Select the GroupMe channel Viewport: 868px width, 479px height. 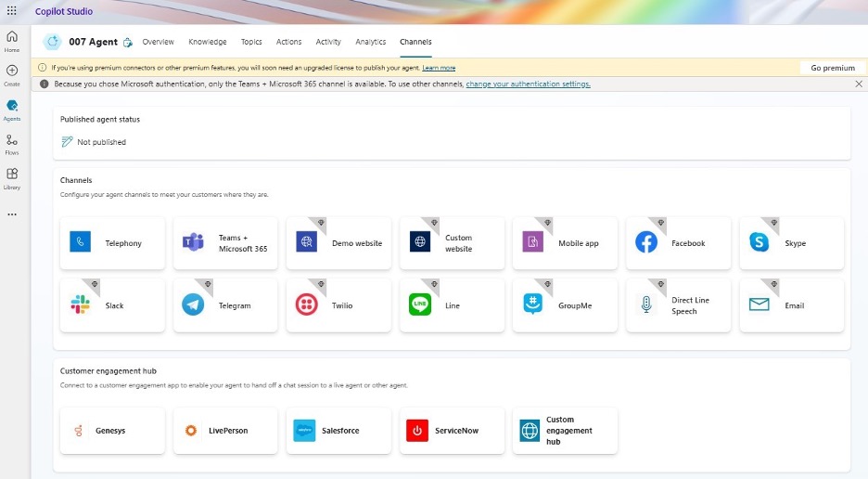[565, 305]
